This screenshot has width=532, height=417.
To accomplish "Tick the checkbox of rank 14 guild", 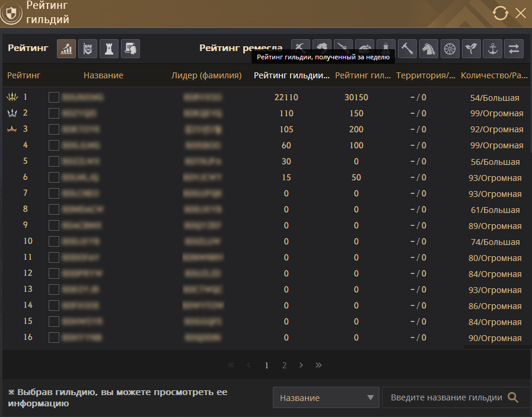I will click(x=54, y=305).
